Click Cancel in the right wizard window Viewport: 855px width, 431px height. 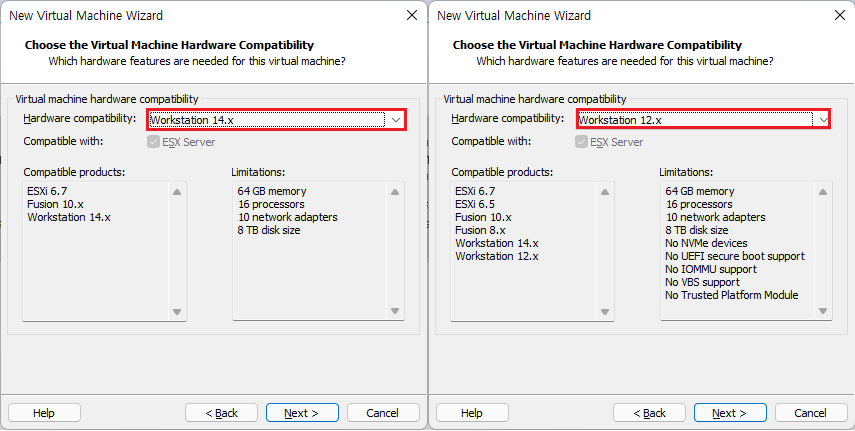[811, 413]
